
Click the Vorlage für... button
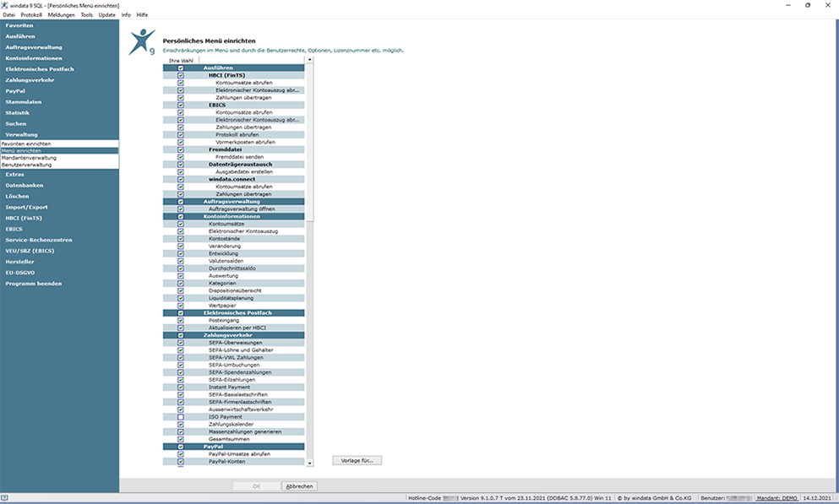click(357, 460)
